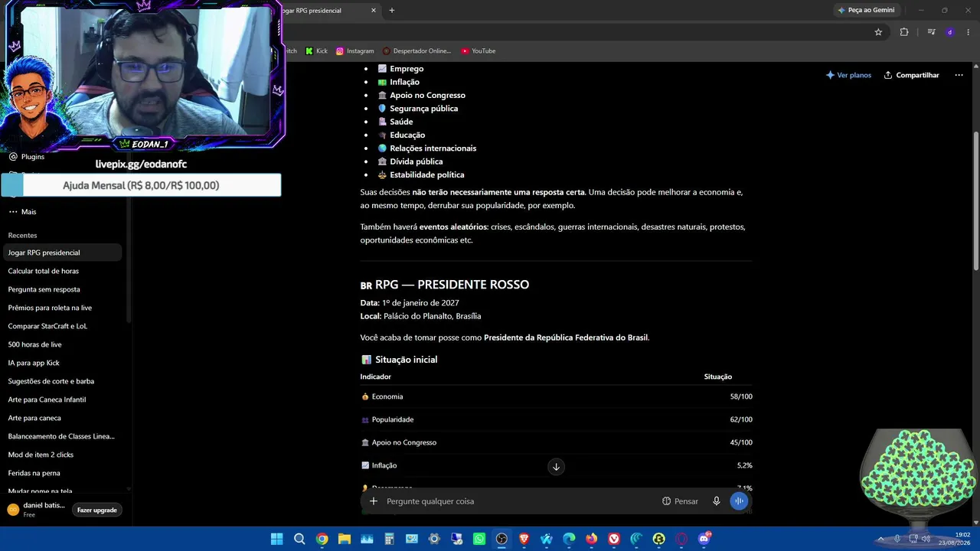Viewport: 980px width, 551px height.
Task: Click the scroll-to-bottom arrow button
Action: coord(556,467)
